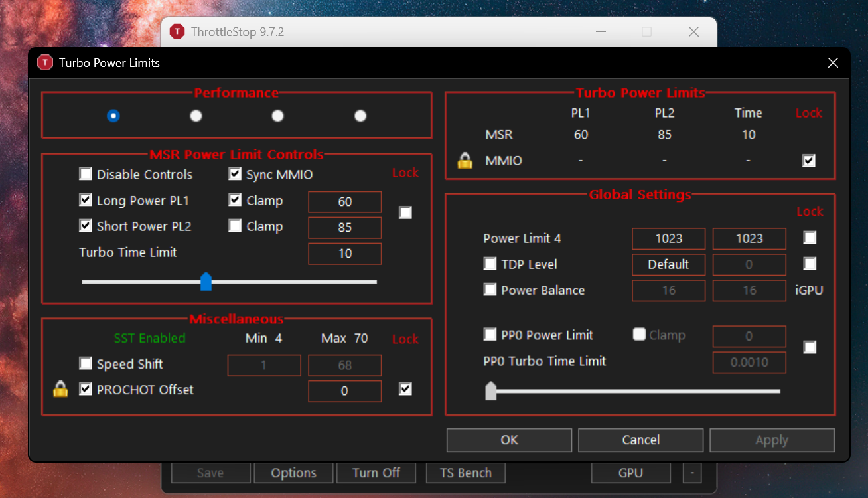Image resolution: width=868 pixels, height=498 pixels.
Task: Check the Power Limit 4 Lock box
Action: [810, 238]
